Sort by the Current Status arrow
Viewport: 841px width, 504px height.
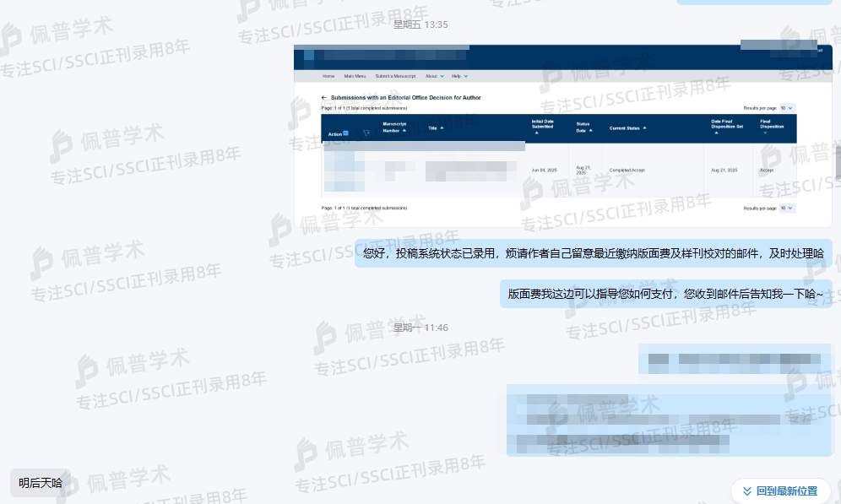(x=644, y=127)
